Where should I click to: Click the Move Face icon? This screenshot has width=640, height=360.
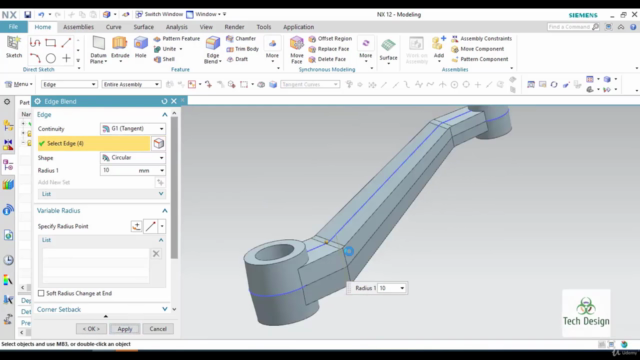(297, 43)
